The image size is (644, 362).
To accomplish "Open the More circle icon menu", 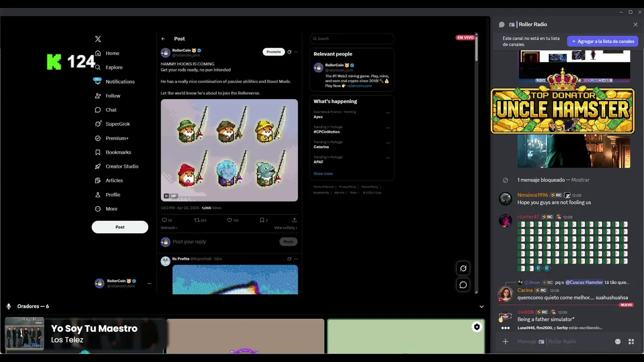I will 98,209.
